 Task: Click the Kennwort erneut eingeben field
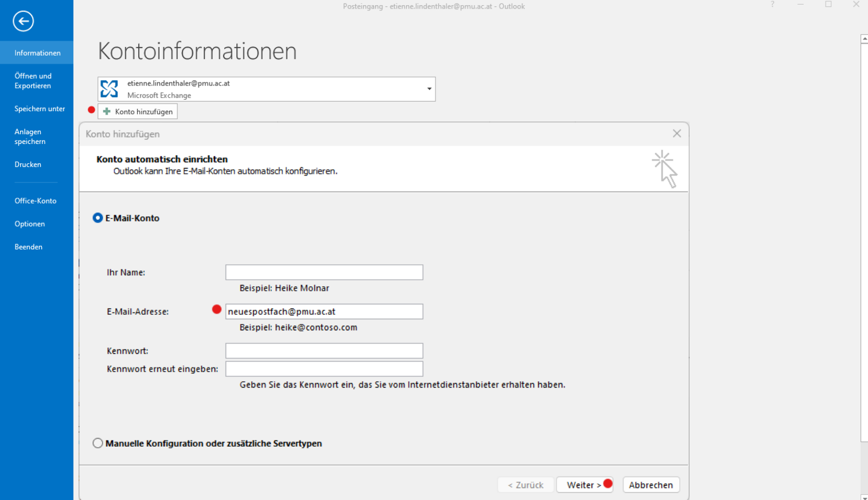(324, 369)
